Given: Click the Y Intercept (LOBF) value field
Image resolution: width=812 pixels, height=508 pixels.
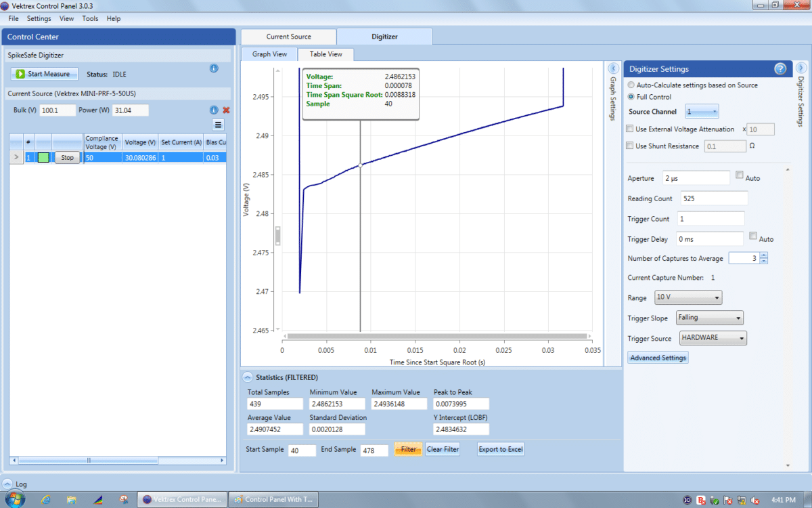Looking at the screenshot, I should pyautogui.click(x=461, y=429).
